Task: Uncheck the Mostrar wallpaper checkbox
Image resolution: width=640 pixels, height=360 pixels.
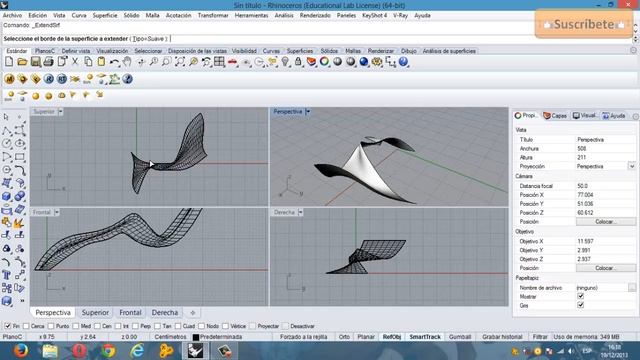Action: (x=580, y=296)
